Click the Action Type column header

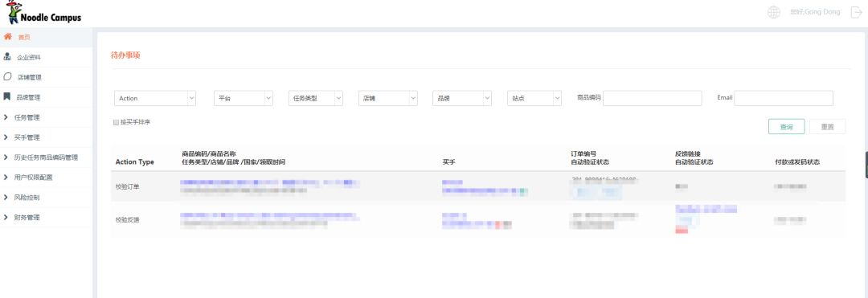134,162
